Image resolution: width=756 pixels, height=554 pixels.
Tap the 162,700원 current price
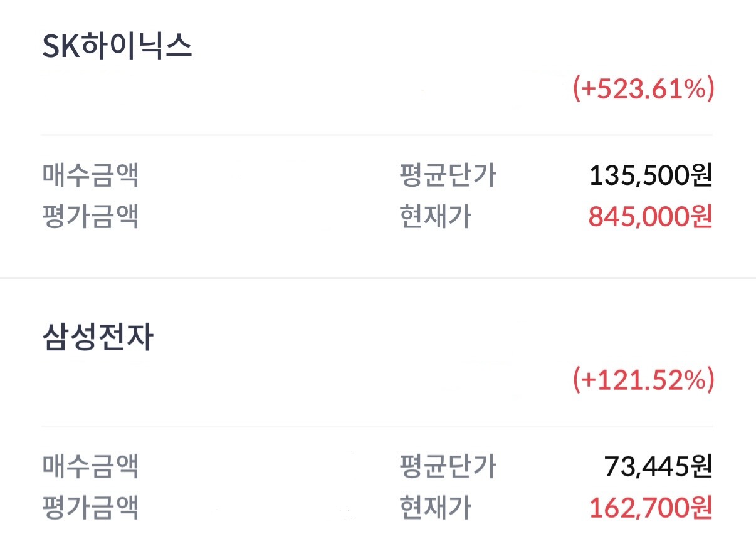(x=650, y=508)
